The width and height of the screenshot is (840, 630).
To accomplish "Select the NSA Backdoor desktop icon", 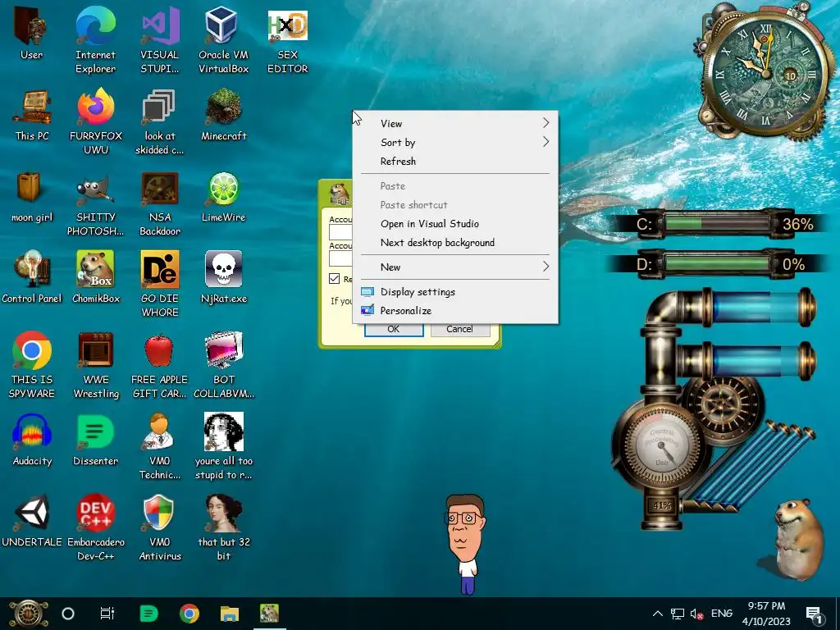I will click(159, 203).
